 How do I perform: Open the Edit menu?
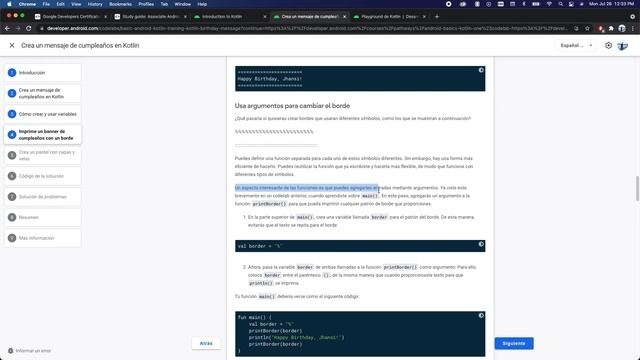60,4
